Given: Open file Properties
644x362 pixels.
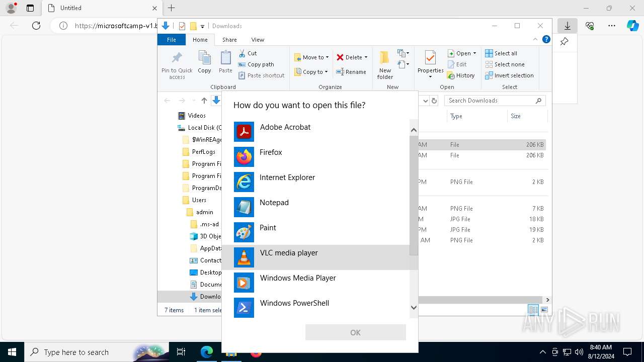Looking at the screenshot, I should pyautogui.click(x=430, y=64).
